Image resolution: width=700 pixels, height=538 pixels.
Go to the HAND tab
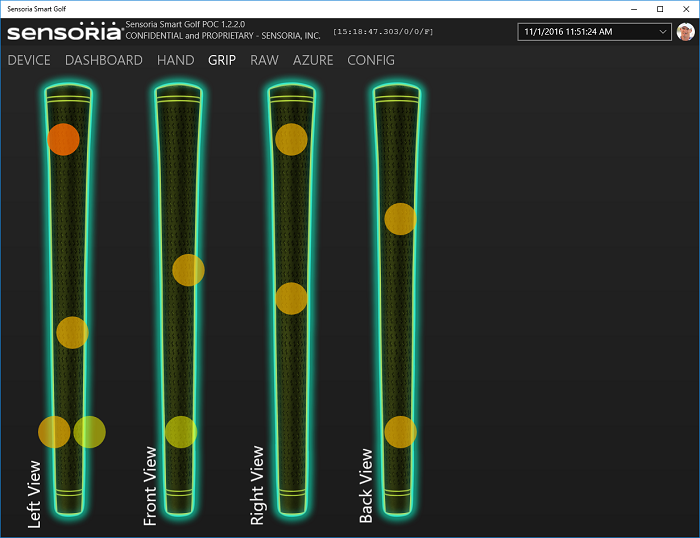pos(175,60)
